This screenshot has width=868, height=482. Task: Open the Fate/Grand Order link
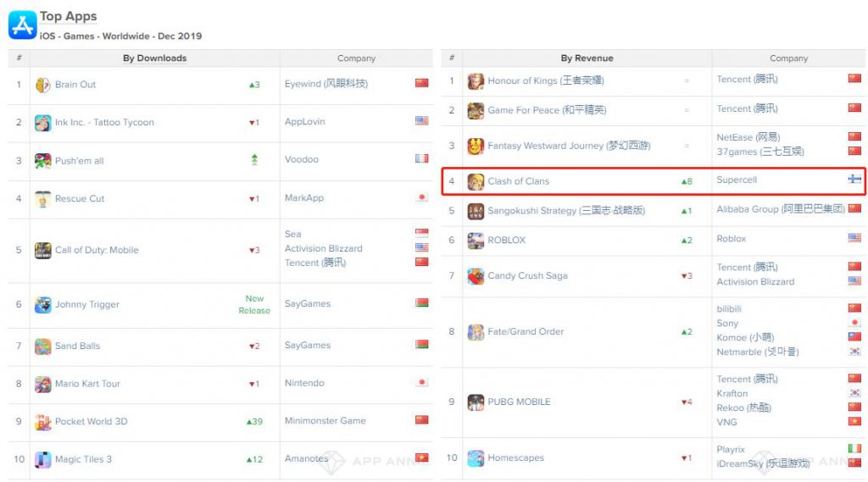tap(526, 331)
